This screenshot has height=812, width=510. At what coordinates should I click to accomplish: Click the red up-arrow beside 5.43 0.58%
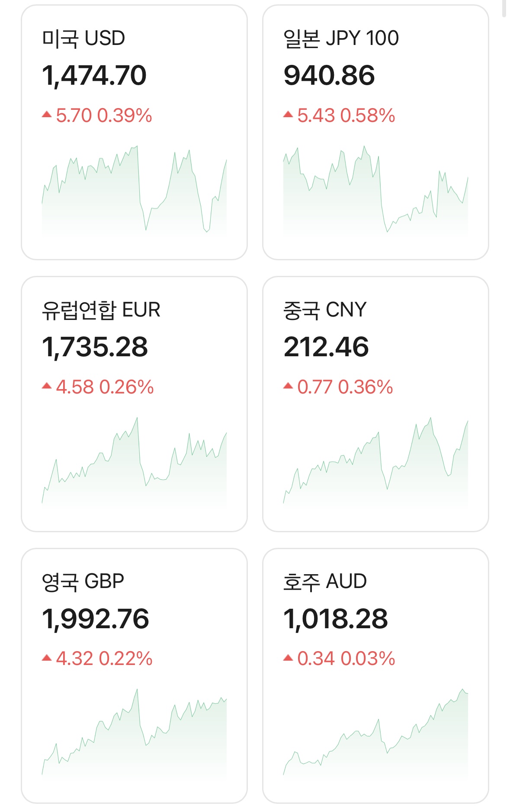click(x=288, y=115)
